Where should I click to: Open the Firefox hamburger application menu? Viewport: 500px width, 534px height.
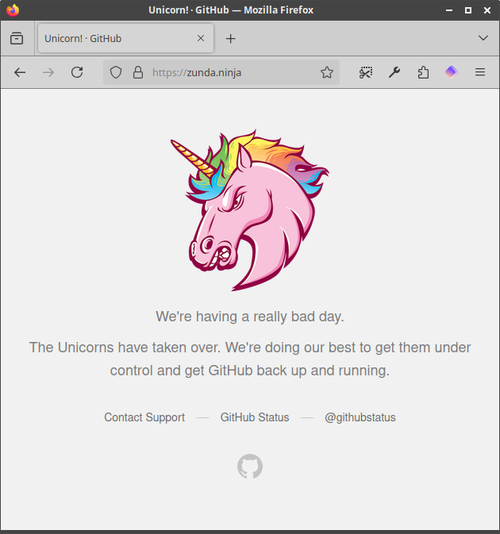480,72
